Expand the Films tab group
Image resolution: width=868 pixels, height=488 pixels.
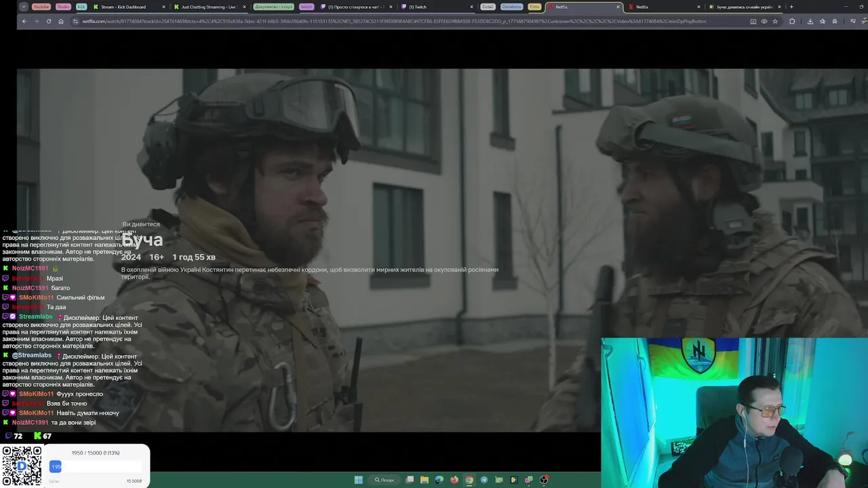coord(535,7)
